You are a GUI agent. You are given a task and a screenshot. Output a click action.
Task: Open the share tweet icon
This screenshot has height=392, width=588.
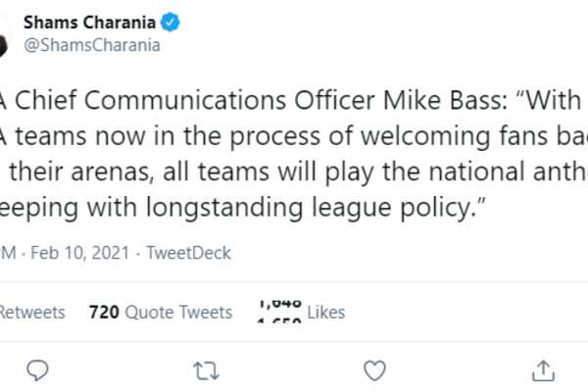point(541,370)
